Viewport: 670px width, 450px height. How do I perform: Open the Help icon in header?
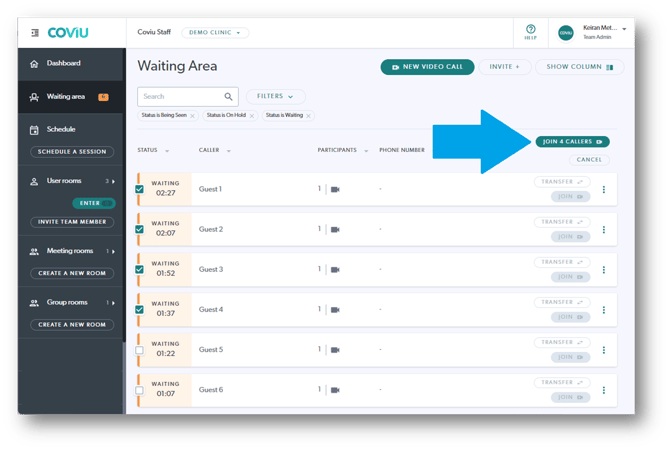pyautogui.click(x=530, y=31)
